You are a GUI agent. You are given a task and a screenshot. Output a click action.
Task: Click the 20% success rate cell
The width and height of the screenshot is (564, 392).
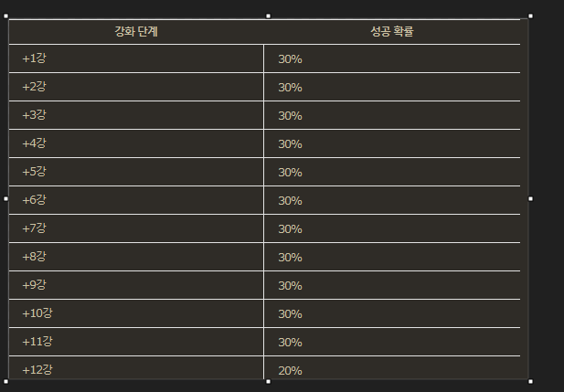pyautogui.click(x=290, y=370)
